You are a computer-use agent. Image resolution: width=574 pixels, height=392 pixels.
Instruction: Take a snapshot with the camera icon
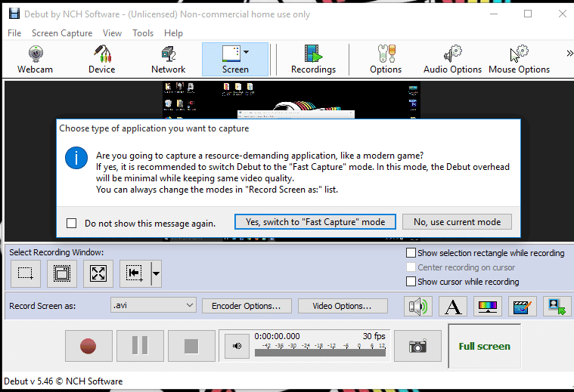[417, 346]
